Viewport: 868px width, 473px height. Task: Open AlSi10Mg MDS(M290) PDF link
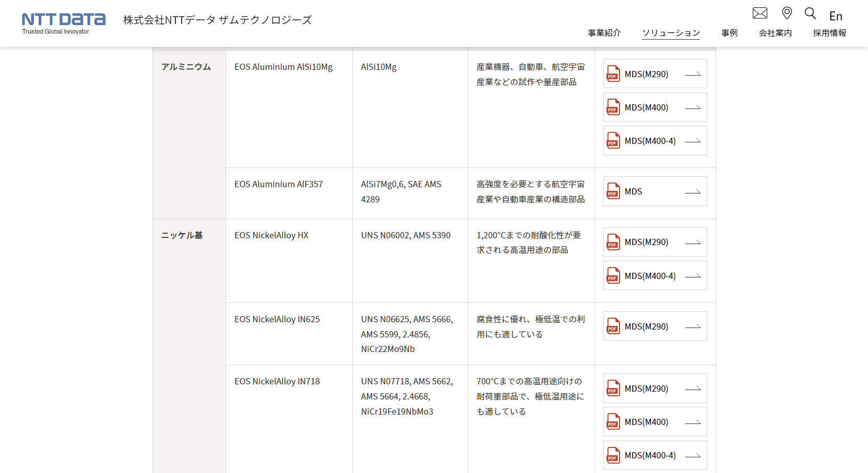655,74
